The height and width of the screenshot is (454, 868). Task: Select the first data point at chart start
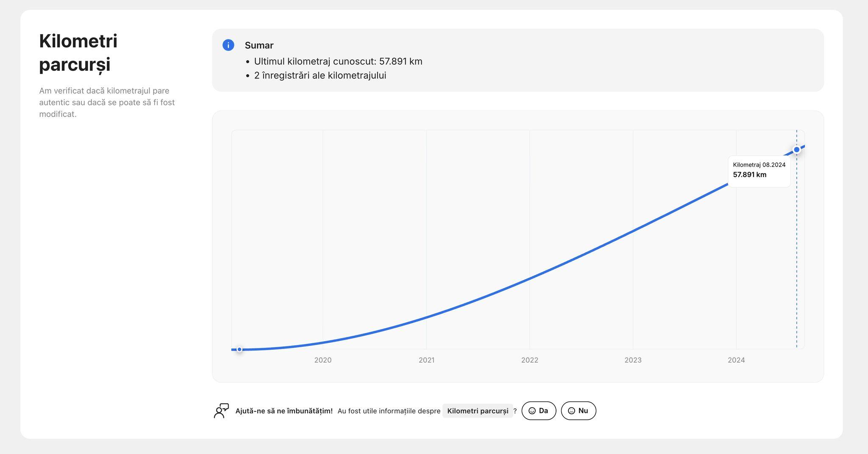pos(239,349)
